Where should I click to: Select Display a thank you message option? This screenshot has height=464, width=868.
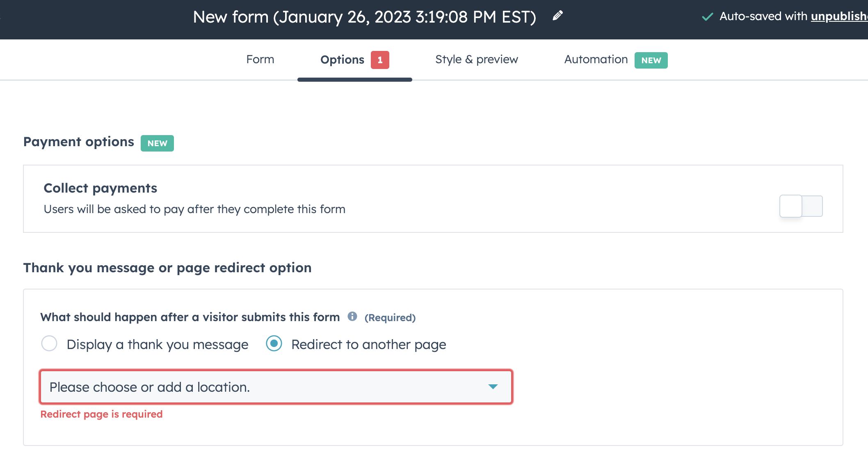(49, 344)
